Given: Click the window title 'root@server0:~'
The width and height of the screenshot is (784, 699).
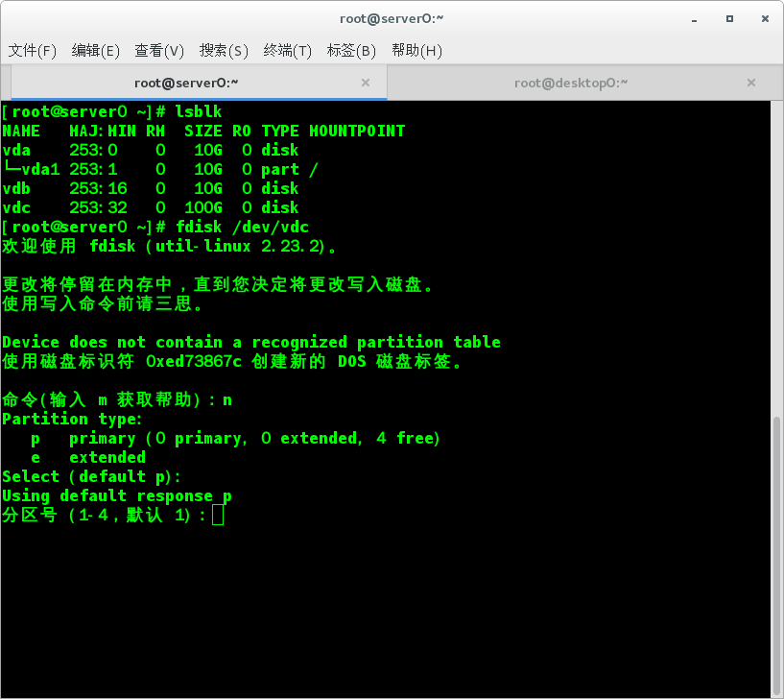Looking at the screenshot, I should [x=392, y=19].
